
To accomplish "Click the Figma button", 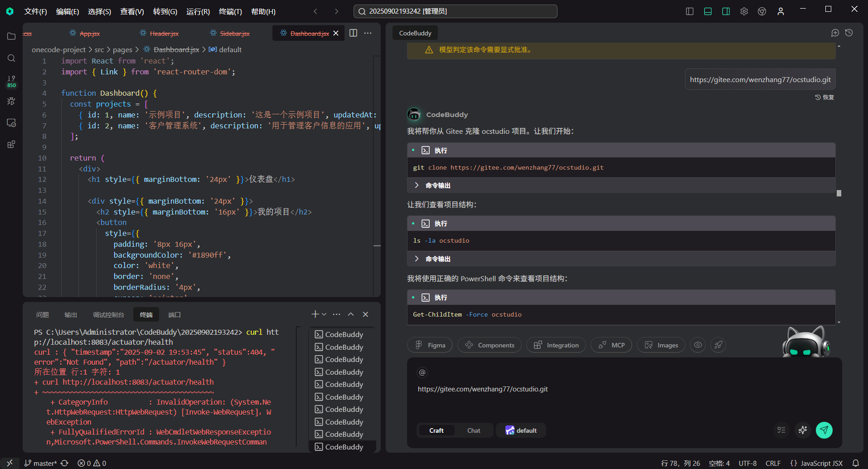I will tap(430, 345).
